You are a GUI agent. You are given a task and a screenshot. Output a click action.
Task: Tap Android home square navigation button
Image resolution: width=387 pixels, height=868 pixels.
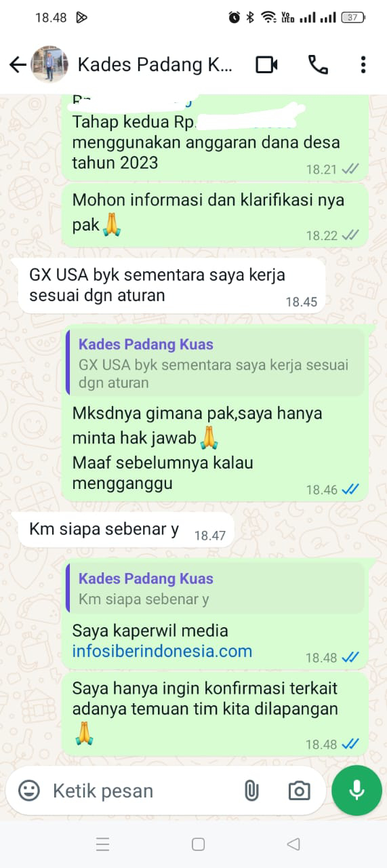198,844
